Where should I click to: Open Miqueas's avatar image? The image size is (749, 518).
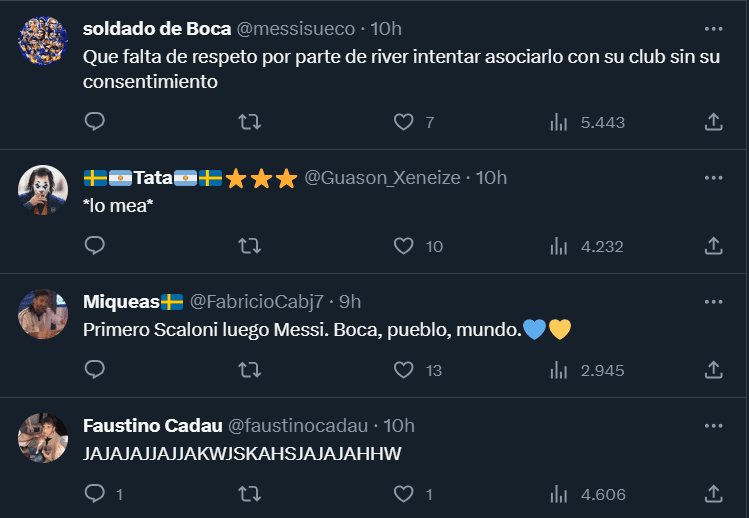point(43,313)
